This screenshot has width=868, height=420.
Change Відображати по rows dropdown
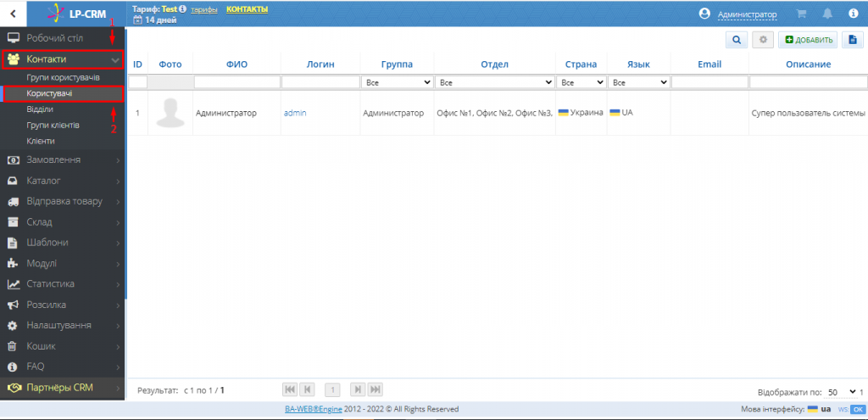tap(840, 392)
